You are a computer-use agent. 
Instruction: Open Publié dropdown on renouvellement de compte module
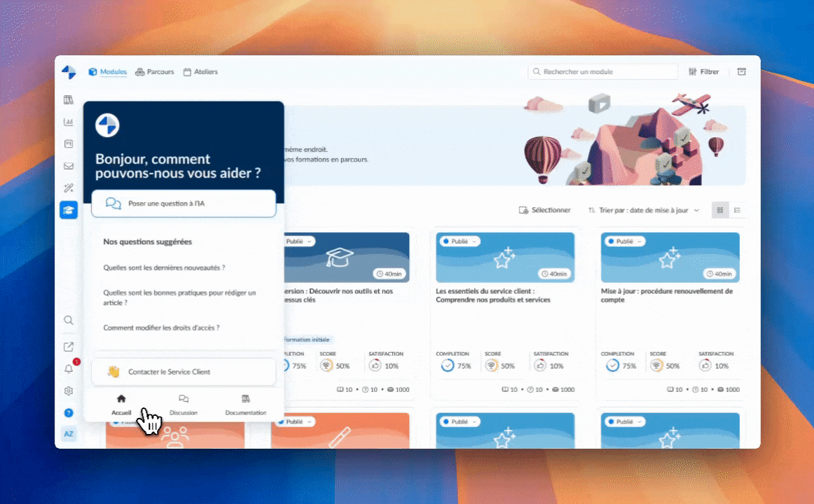click(x=624, y=241)
